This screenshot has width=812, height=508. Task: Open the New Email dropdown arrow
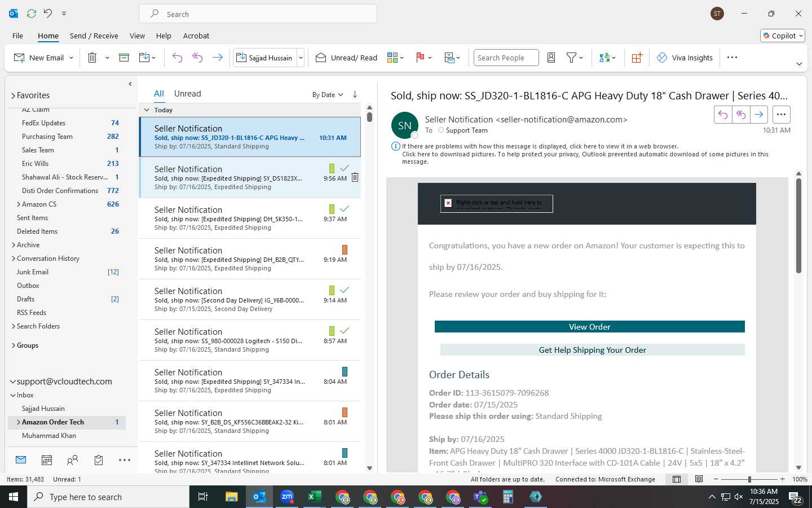pyautogui.click(x=71, y=58)
